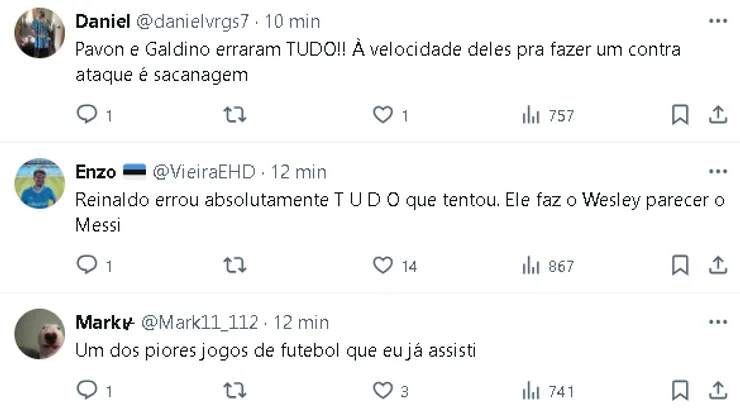
Task: Bookmark Mark's tweet about piores jogos
Action: coord(680,389)
